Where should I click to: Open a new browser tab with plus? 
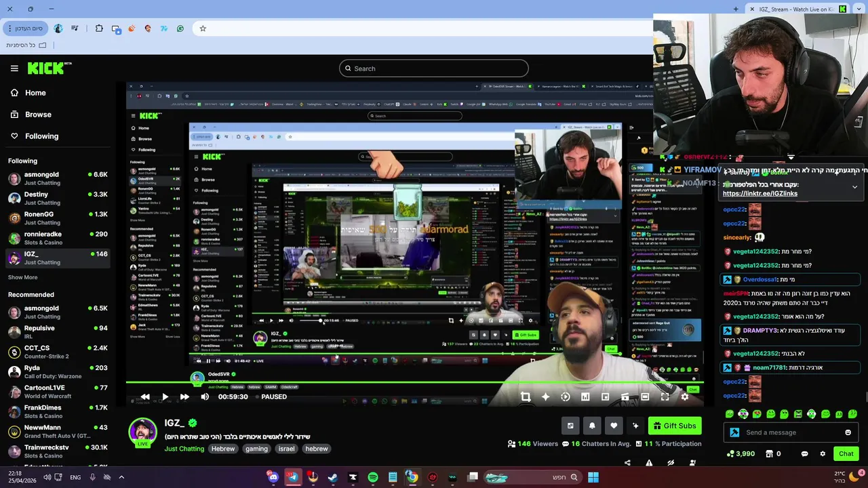pos(736,9)
